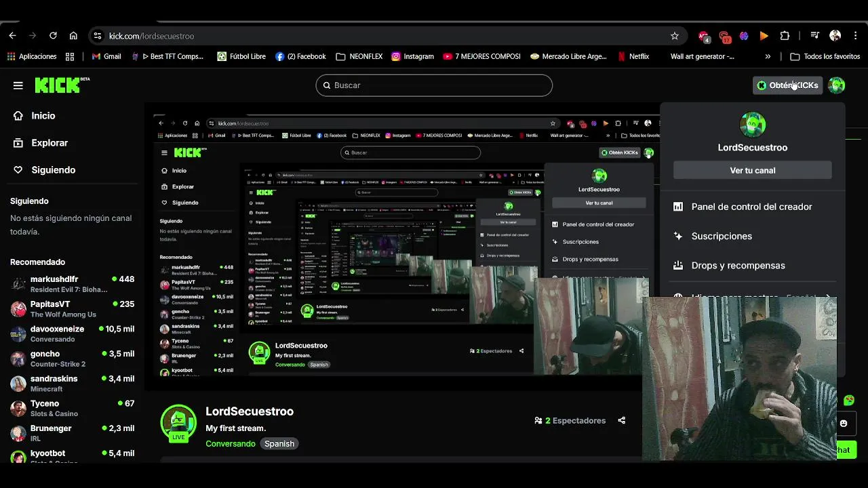Image resolution: width=868 pixels, height=488 pixels.
Task: Click the browser home icon
Action: (73, 36)
